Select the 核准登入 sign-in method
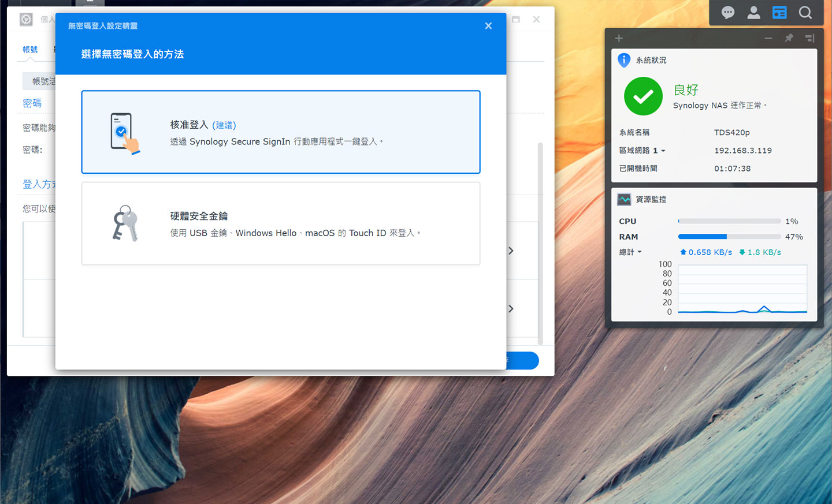The width and height of the screenshot is (832, 504). coord(281,132)
